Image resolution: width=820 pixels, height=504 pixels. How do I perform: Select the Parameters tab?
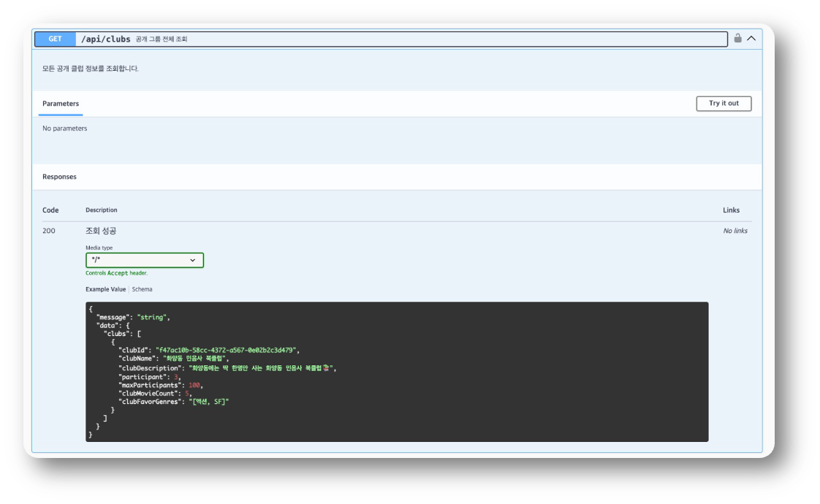point(61,104)
